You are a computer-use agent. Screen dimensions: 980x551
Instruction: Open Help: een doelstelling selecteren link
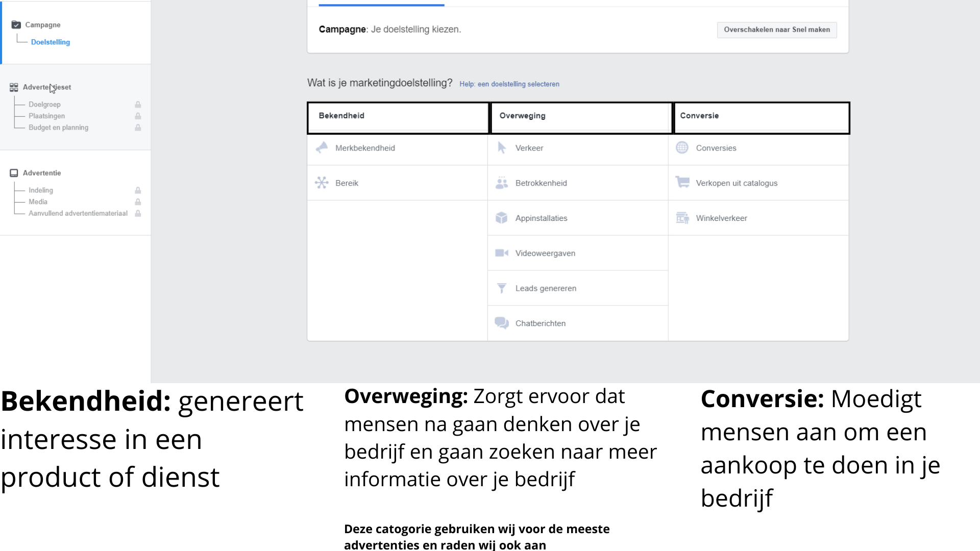click(509, 84)
